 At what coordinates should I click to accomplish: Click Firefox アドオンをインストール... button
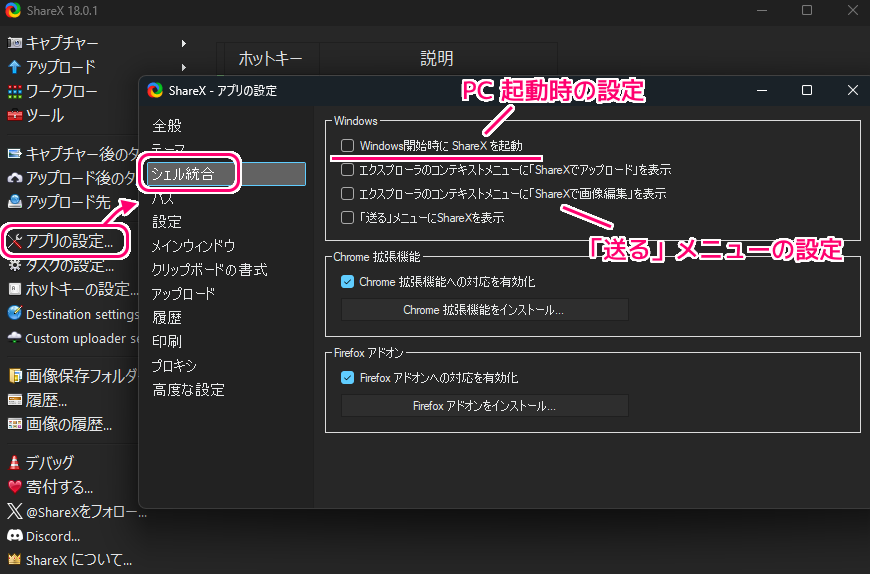pos(484,405)
